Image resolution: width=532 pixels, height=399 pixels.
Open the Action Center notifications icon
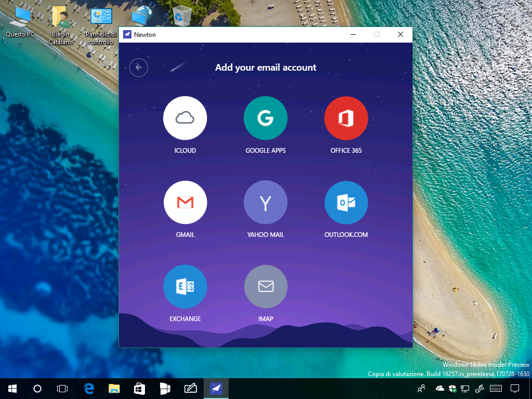click(x=515, y=389)
